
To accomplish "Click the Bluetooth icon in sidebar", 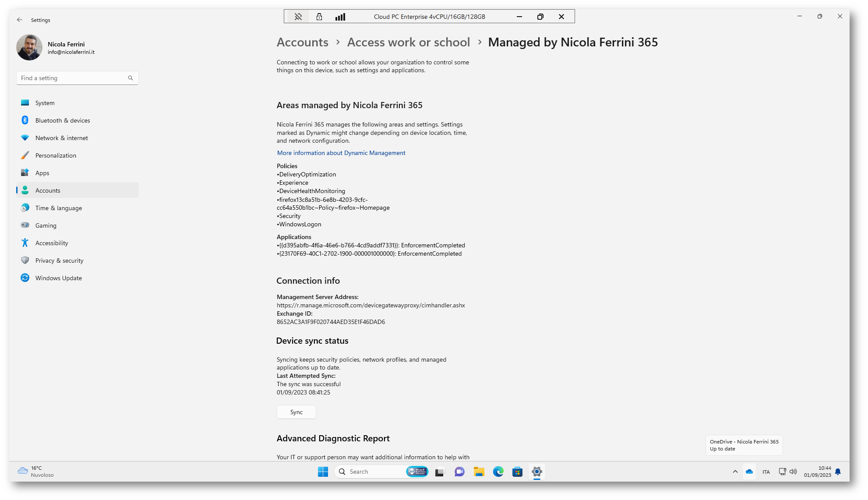I will pos(25,120).
